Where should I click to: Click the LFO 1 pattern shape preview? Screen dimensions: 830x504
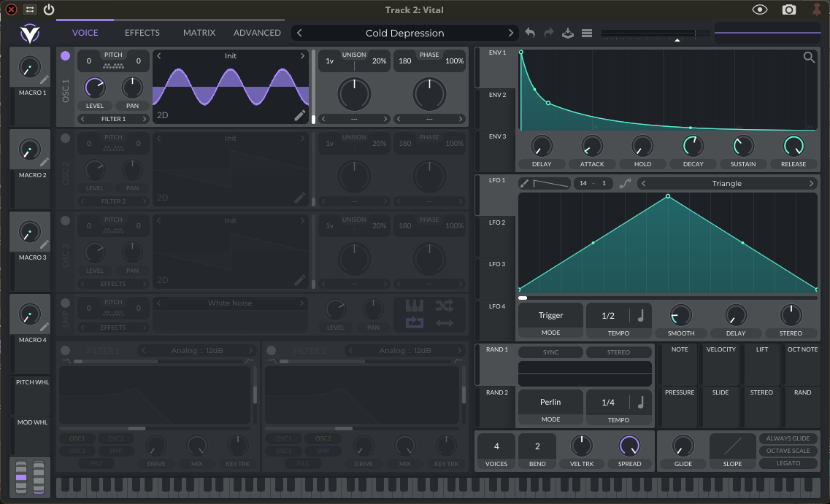pos(550,184)
